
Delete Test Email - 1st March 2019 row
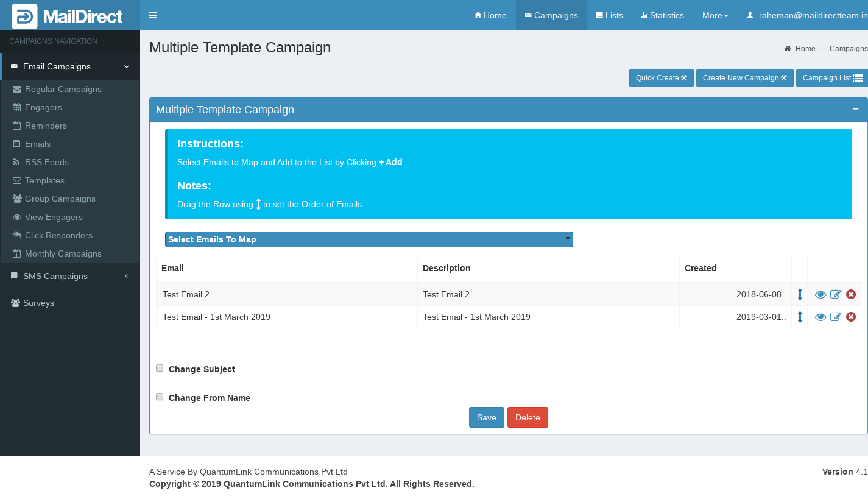[851, 317]
